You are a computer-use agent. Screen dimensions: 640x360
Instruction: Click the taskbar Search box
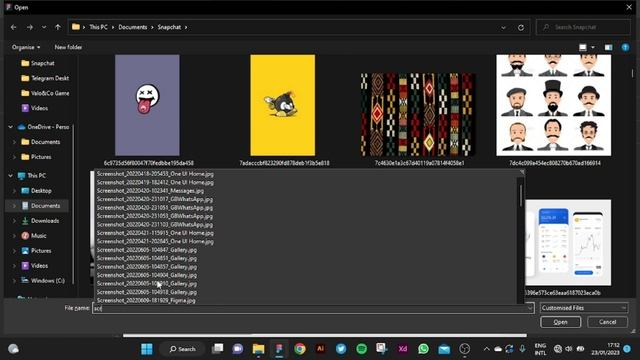click(x=182, y=349)
